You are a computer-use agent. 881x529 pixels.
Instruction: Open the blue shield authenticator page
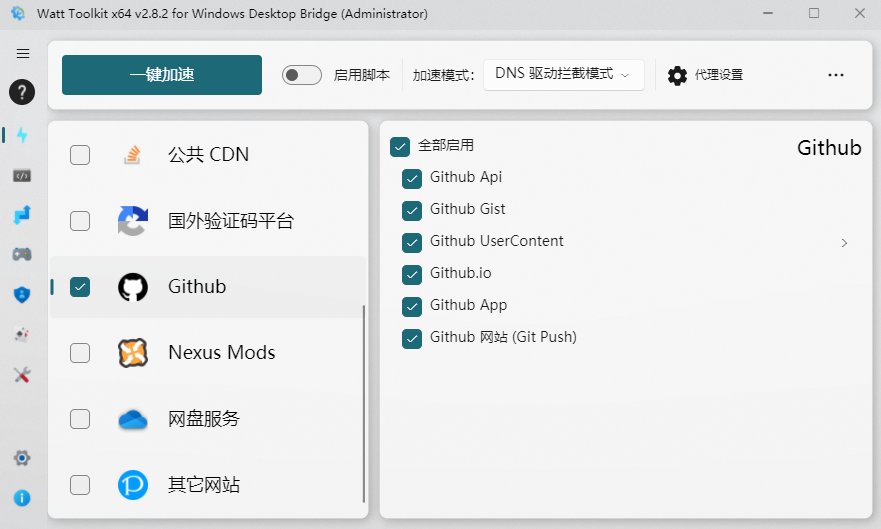22,294
